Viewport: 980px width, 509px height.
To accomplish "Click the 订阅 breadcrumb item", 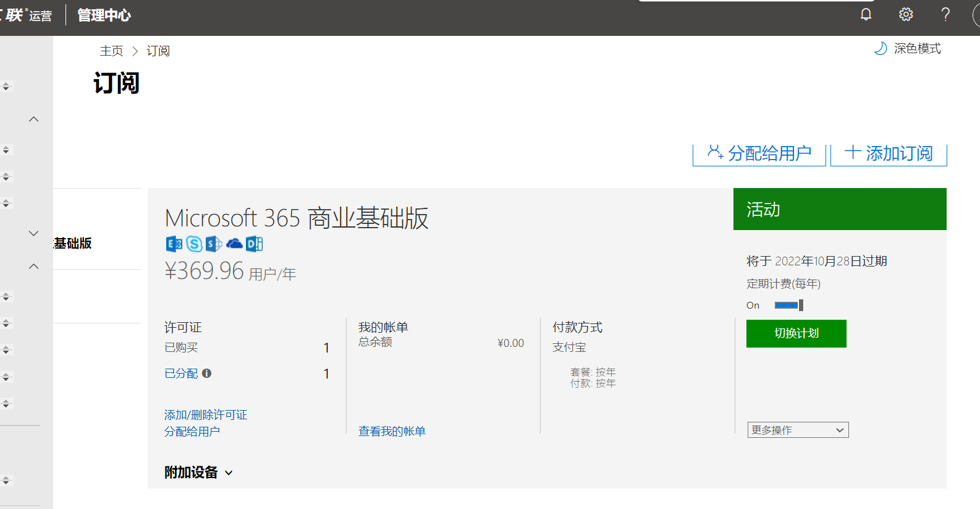I will tap(158, 51).
